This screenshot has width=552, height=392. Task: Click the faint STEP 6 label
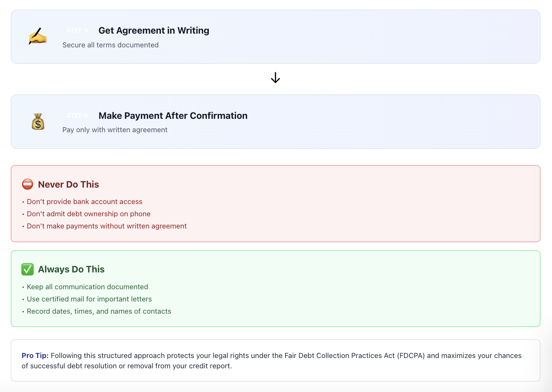pos(77,116)
